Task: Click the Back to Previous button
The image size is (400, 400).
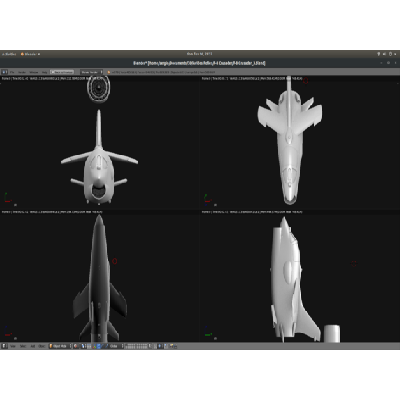Action: (62, 72)
